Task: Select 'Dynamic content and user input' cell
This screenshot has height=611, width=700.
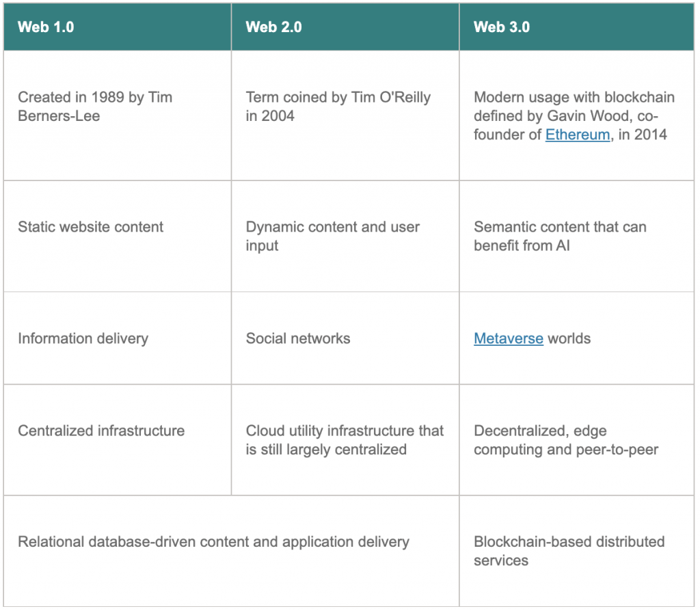Action: click(345, 236)
